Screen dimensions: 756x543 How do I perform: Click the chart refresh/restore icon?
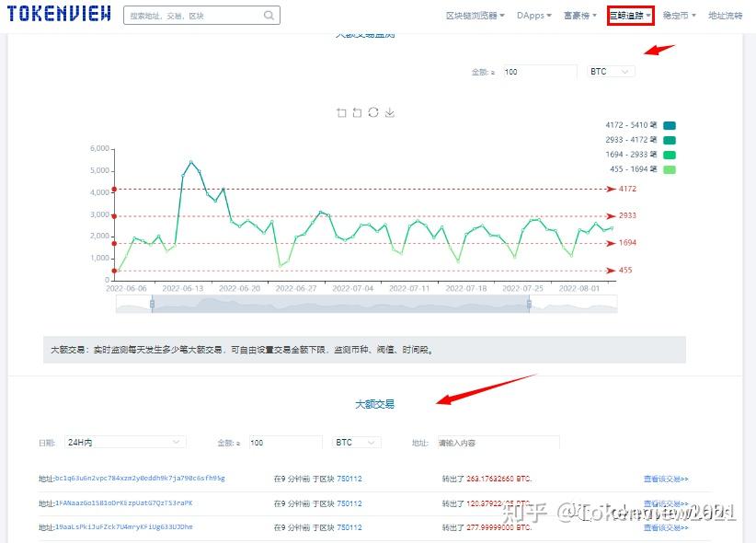[372, 112]
